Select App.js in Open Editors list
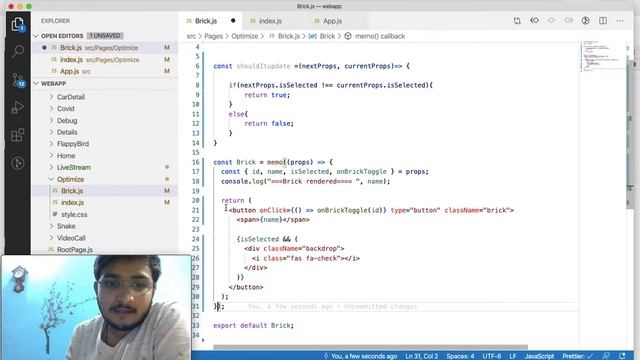 coord(104,71)
